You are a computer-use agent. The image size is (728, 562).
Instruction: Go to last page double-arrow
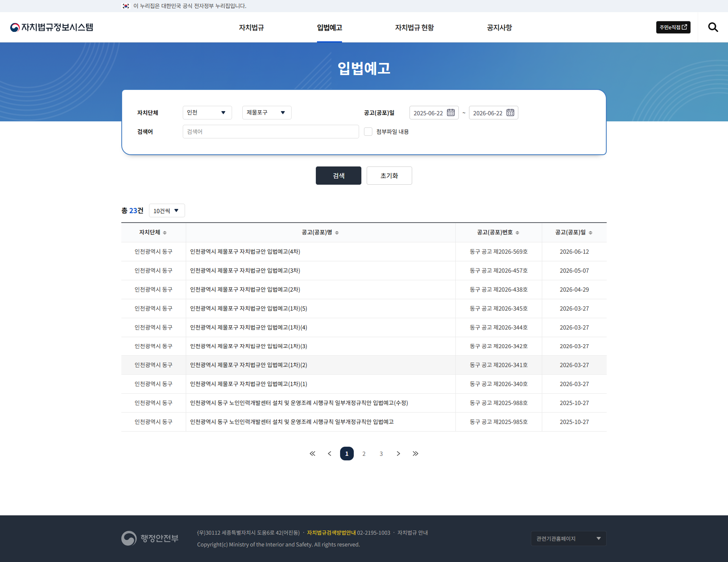pyautogui.click(x=416, y=454)
